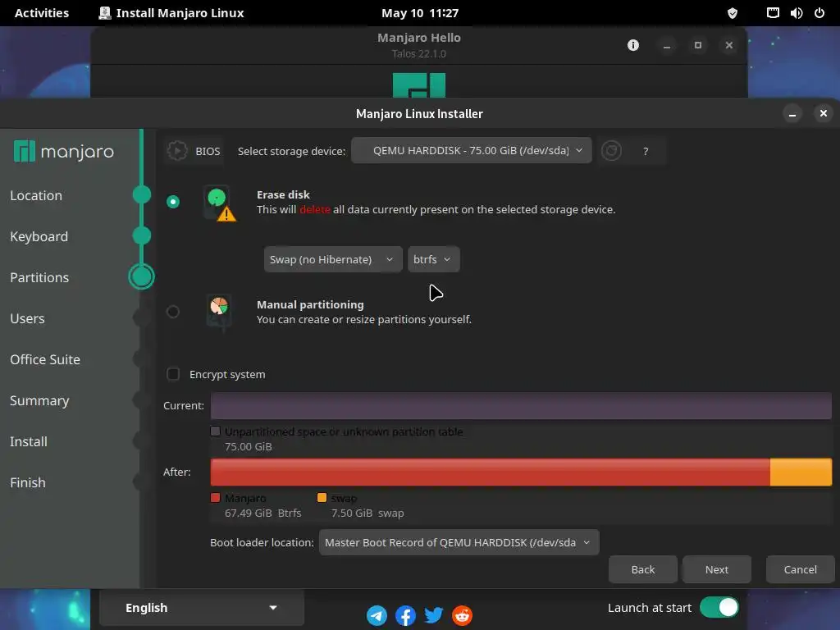Click the Erase disk heading text
840x630 pixels.
pos(283,195)
